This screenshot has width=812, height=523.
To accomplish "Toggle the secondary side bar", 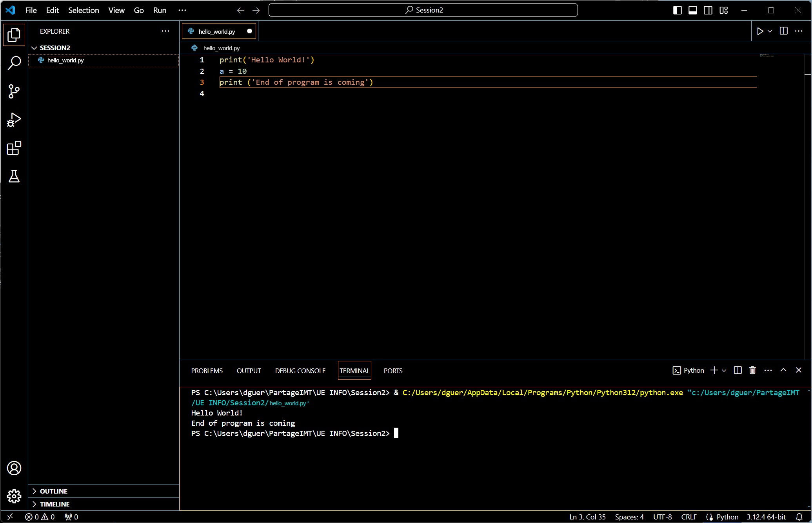I will coord(708,10).
